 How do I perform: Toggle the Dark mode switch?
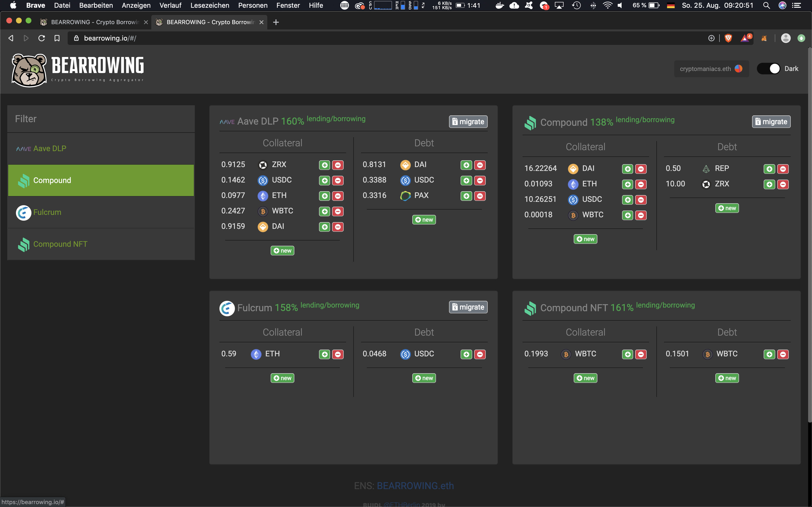(769, 69)
